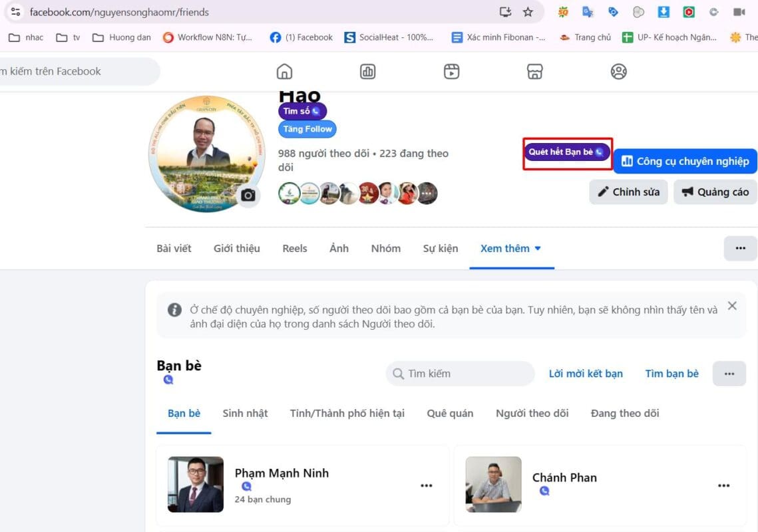Open Reels video icon in top bar

coord(451,72)
